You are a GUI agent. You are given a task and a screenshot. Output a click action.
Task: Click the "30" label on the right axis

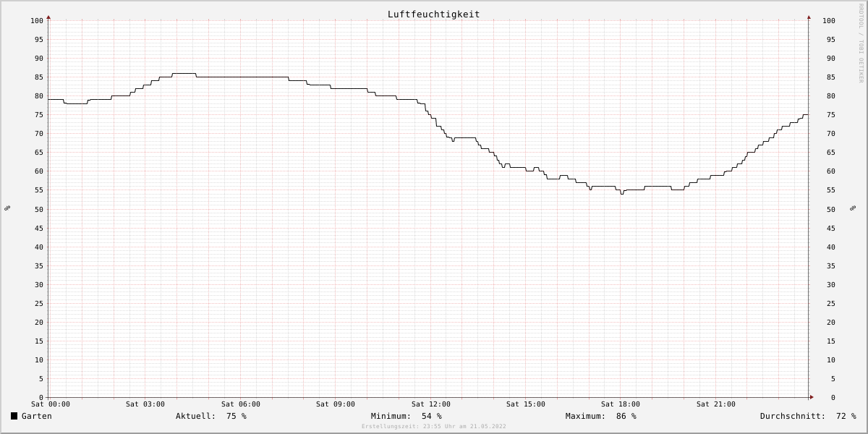830,285
